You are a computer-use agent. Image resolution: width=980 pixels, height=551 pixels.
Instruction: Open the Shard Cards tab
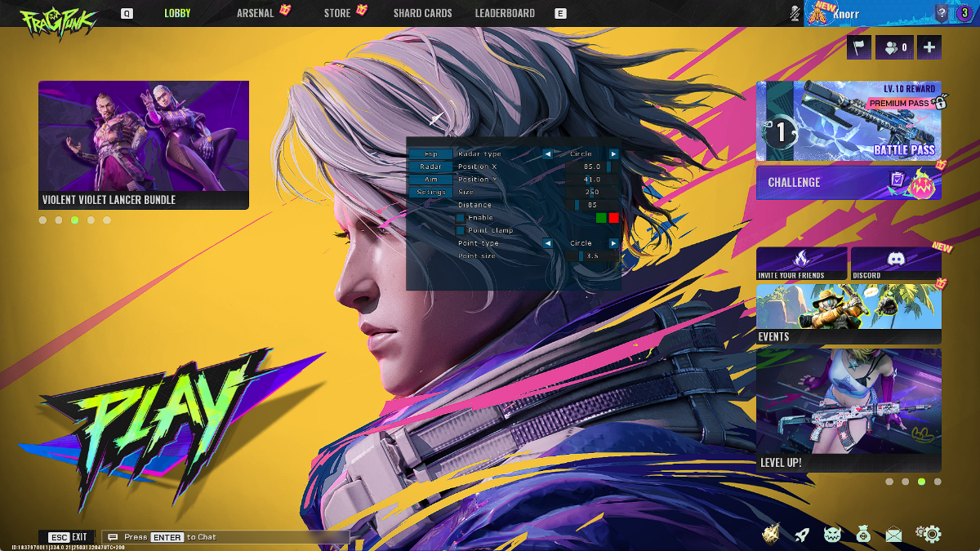[x=422, y=13]
